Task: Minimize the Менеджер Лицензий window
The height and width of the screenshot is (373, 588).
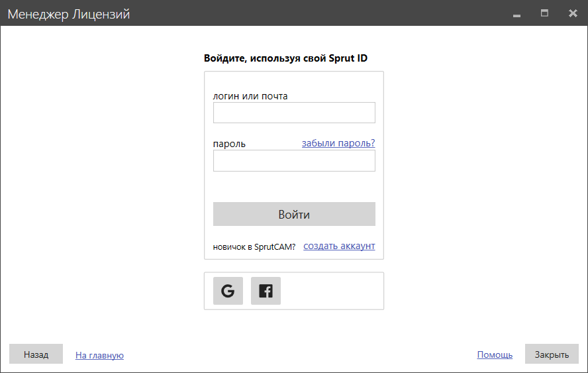Action: (x=516, y=14)
